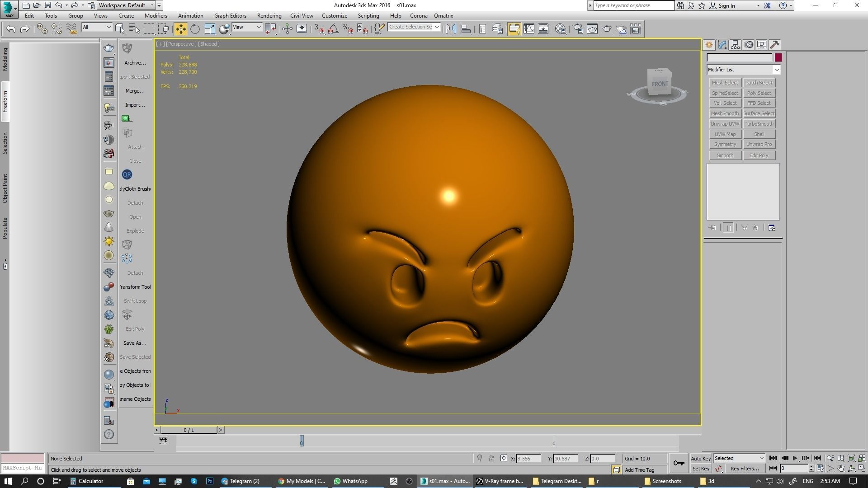Toggle the Auto Key button
Screen dimensions: 868x488
(x=701, y=459)
